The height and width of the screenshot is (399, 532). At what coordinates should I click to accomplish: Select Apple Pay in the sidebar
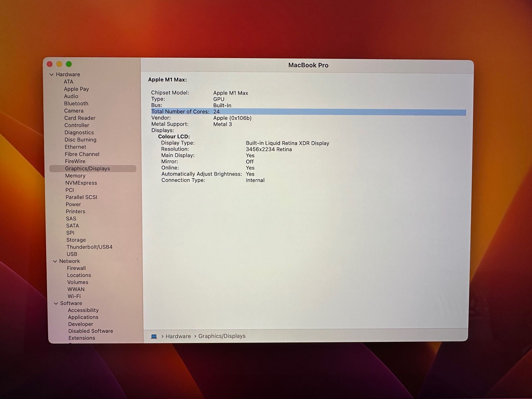pyautogui.click(x=76, y=89)
